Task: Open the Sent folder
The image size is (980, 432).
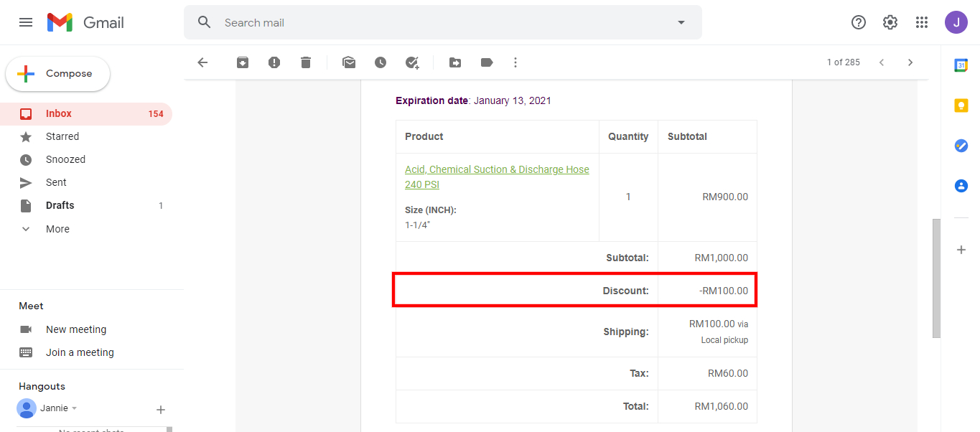Action: click(86, 182)
